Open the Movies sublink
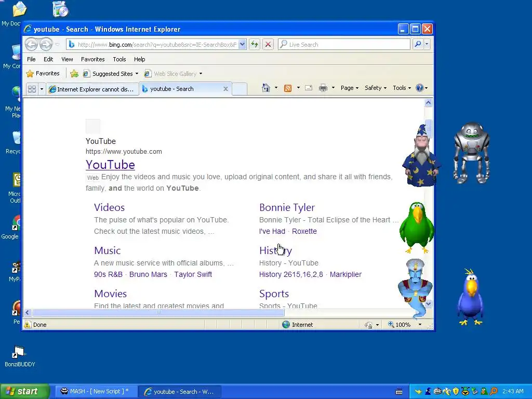 coord(110,294)
